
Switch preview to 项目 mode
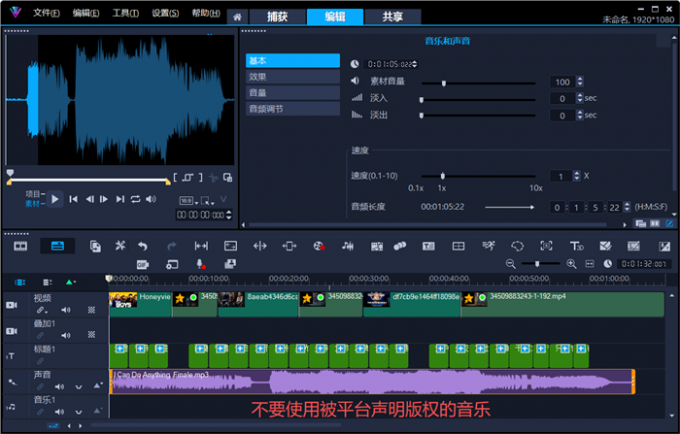(x=34, y=194)
